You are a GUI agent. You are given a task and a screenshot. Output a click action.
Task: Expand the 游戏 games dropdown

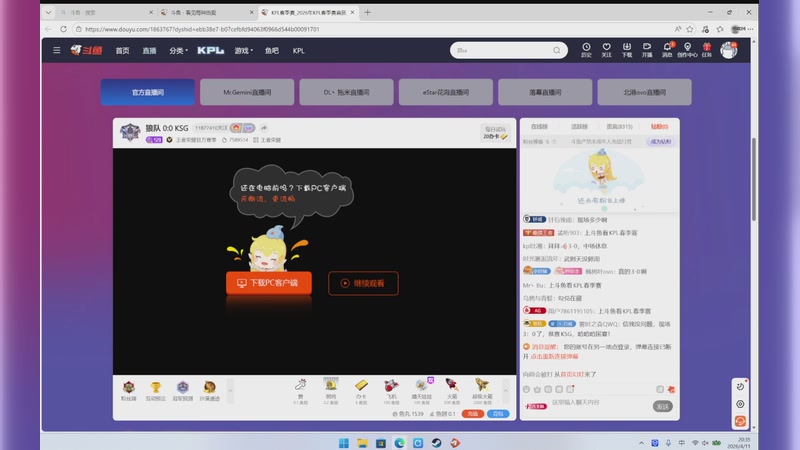(244, 51)
